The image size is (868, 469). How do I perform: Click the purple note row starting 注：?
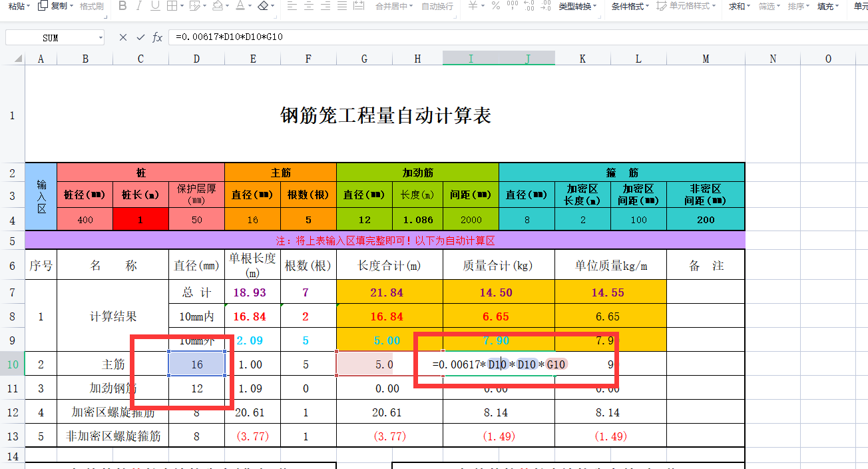tap(385, 240)
